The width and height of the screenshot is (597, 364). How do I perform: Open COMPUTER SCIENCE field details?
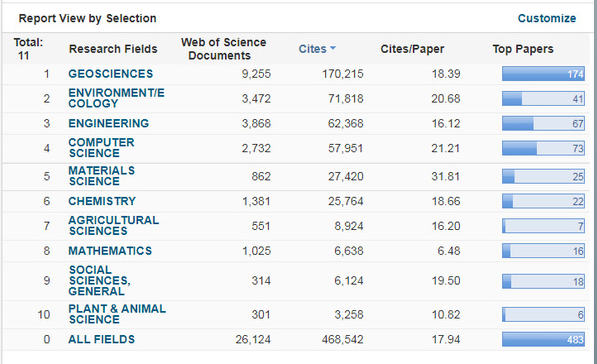tap(101, 148)
